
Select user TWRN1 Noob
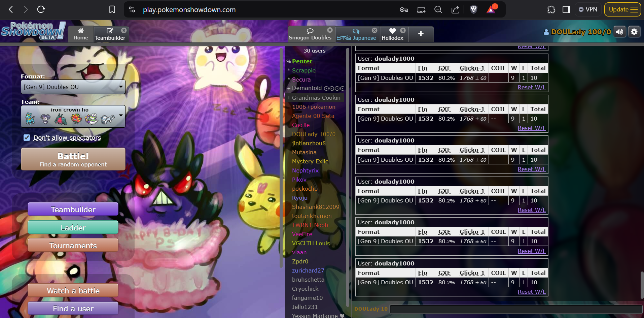310,225
